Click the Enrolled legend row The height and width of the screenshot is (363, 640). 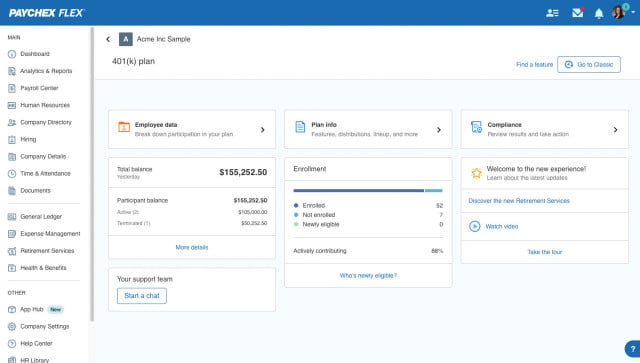point(368,205)
